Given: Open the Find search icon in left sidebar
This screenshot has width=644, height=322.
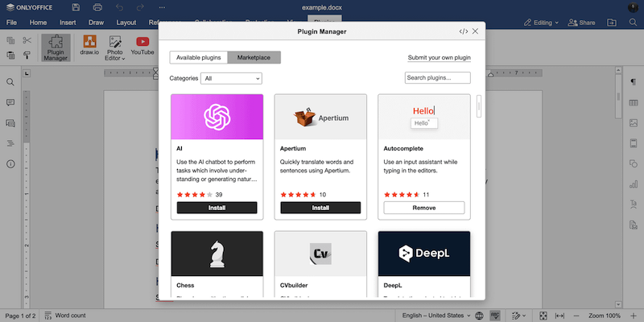Looking at the screenshot, I should pos(11,82).
